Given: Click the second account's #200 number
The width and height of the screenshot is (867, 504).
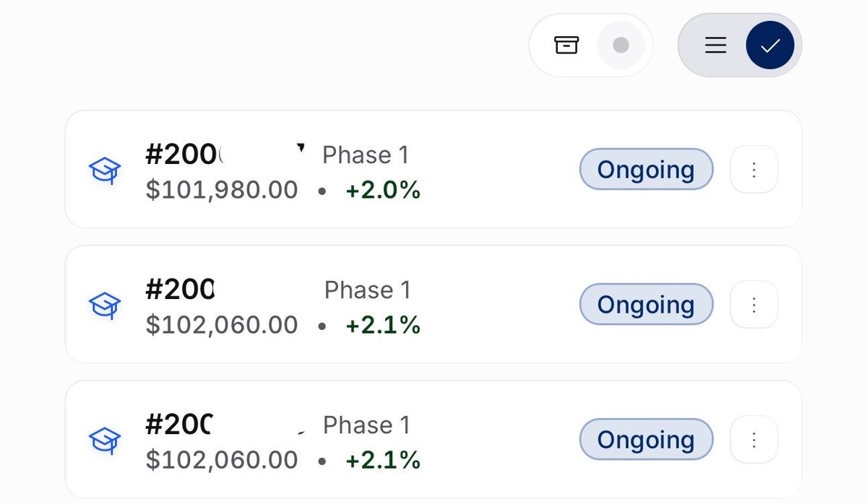Looking at the screenshot, I should [179, 290].
